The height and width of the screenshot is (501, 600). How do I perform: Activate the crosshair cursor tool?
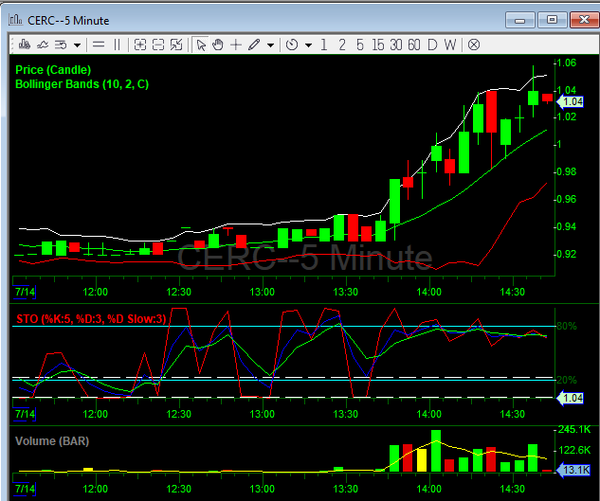(236, 44)
